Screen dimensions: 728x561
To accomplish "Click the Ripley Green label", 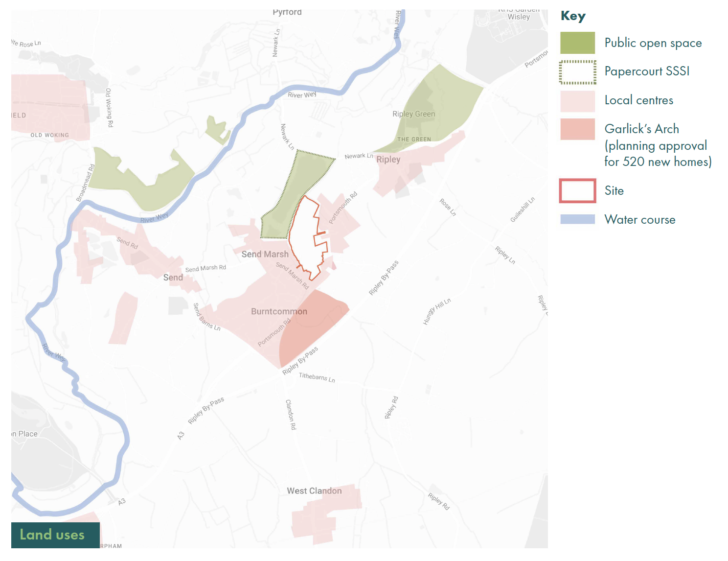I will (x=413, y=114).
